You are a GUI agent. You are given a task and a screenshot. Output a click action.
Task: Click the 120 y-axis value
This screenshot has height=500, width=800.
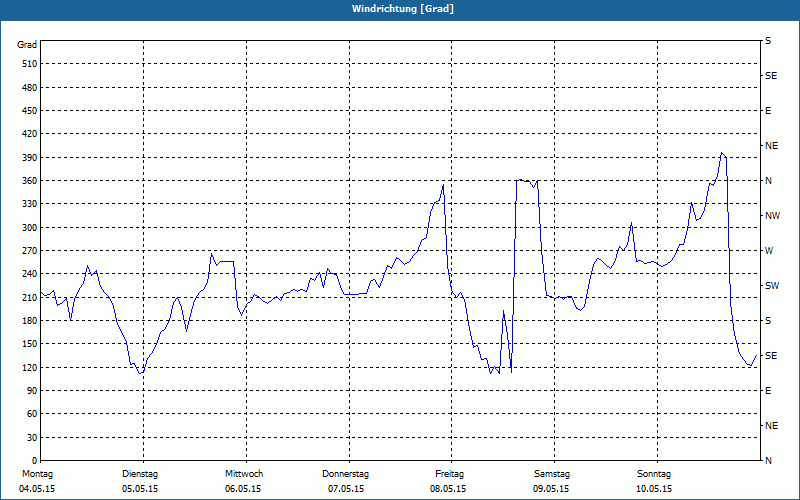pos(30,367)
